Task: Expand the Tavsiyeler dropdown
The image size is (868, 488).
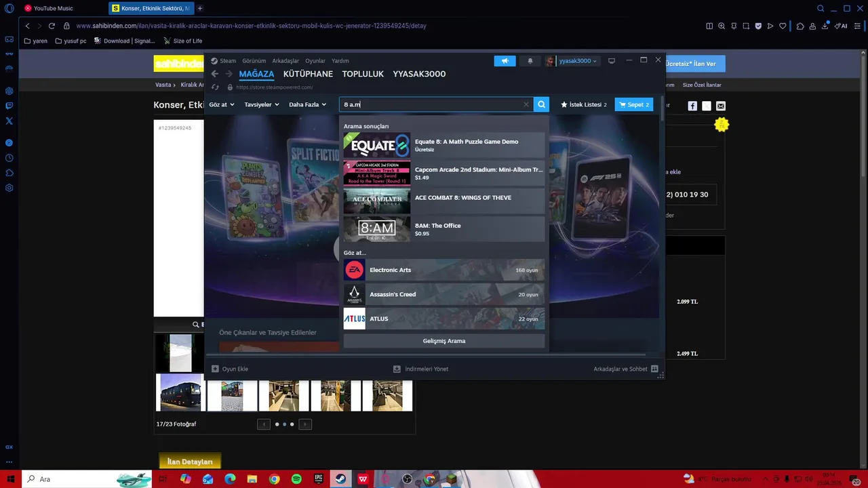Action: 262,104
